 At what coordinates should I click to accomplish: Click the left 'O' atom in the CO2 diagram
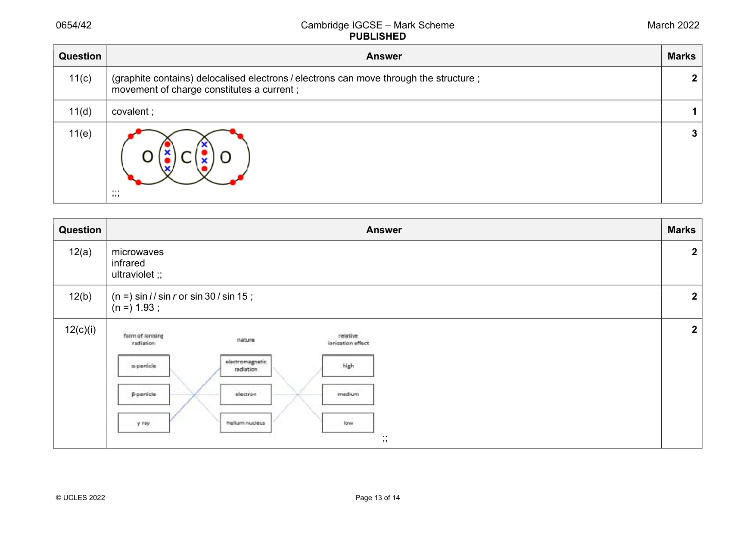[x=148, y=157]
